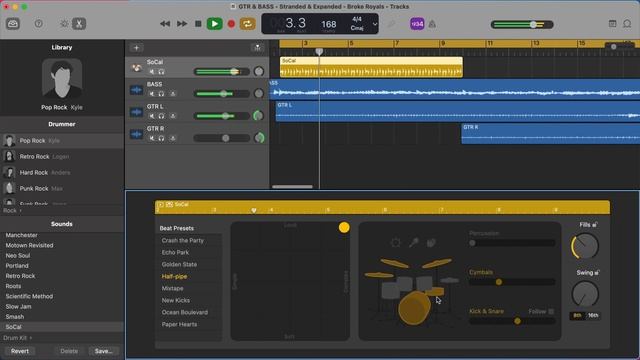Toggle the Smart Controls dial icon

coord(64,24)
